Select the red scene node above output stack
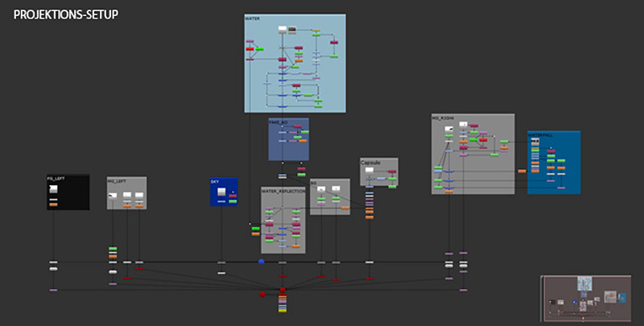 pos(283,289)
